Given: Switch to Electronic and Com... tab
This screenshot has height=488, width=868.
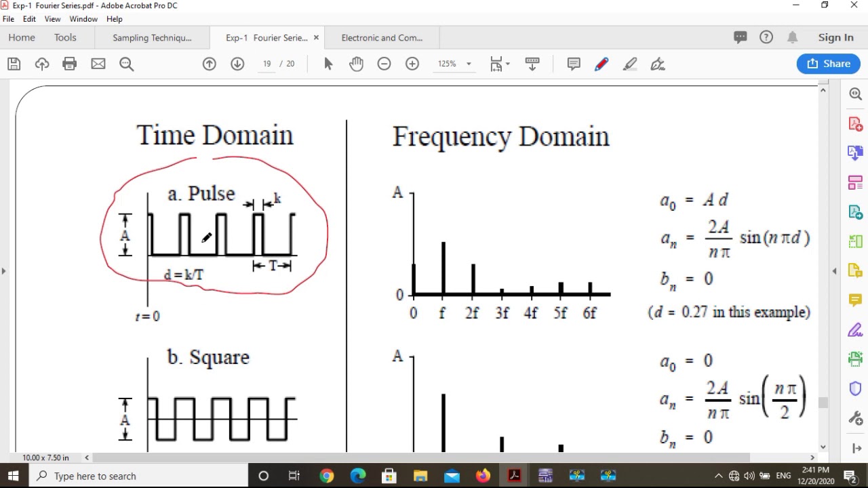Looking at the screenshot, I should 382,38.
